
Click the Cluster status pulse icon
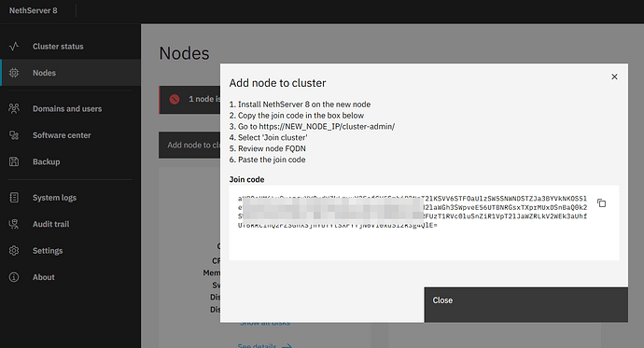coord(14,47)
